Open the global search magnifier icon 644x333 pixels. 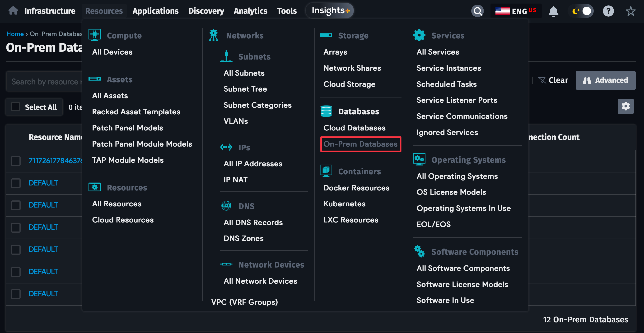pos(477,11)
